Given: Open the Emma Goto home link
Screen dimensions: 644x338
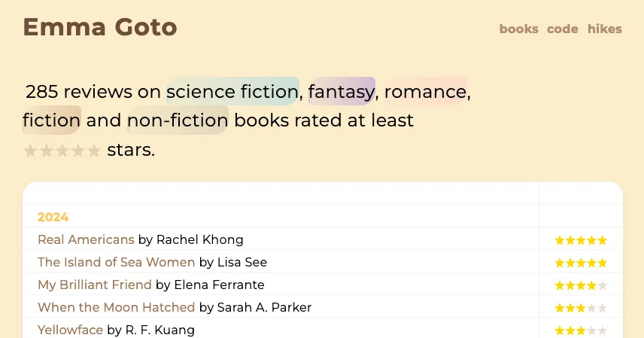Looking at the screenshot, I should coord(99,27).
